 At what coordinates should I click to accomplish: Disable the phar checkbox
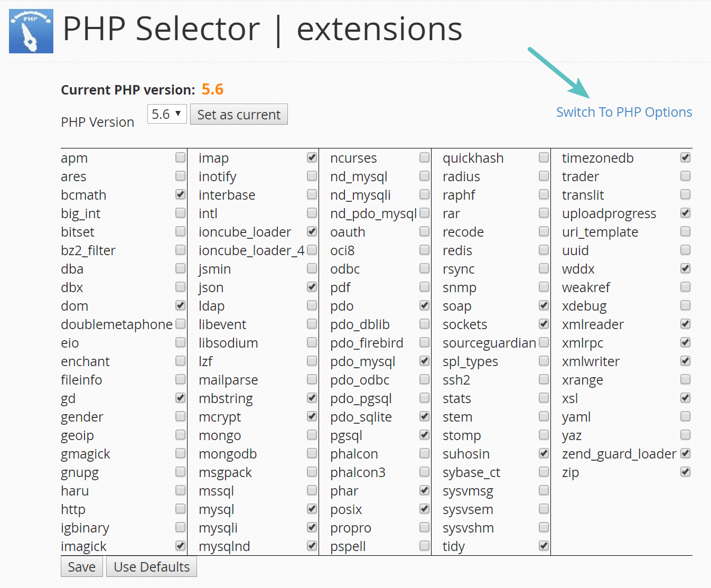(425, 490)
